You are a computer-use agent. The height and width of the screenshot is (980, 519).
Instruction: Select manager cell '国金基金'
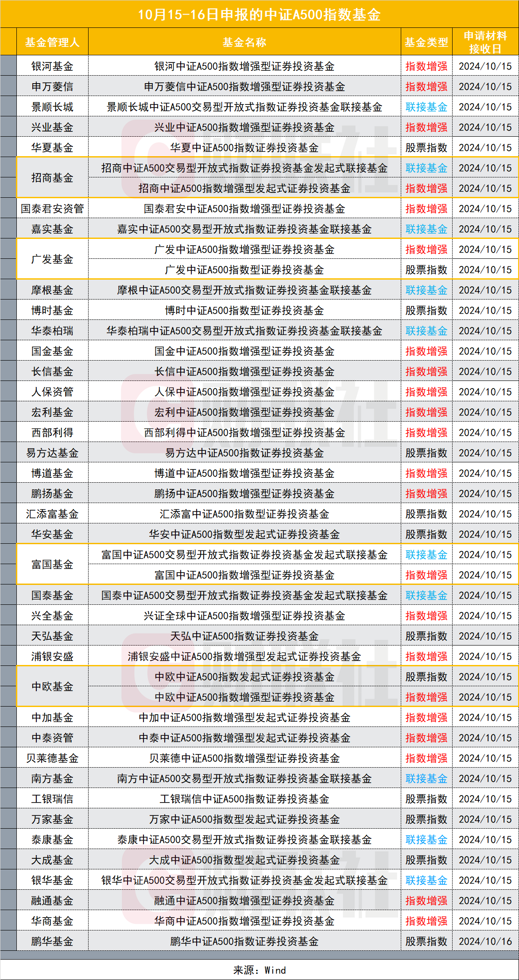[52, 351]
